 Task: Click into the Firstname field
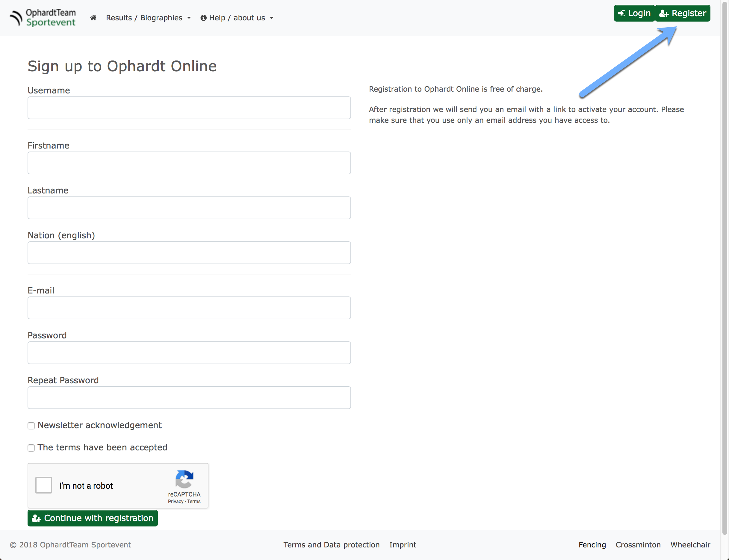(x=189, y=163)
